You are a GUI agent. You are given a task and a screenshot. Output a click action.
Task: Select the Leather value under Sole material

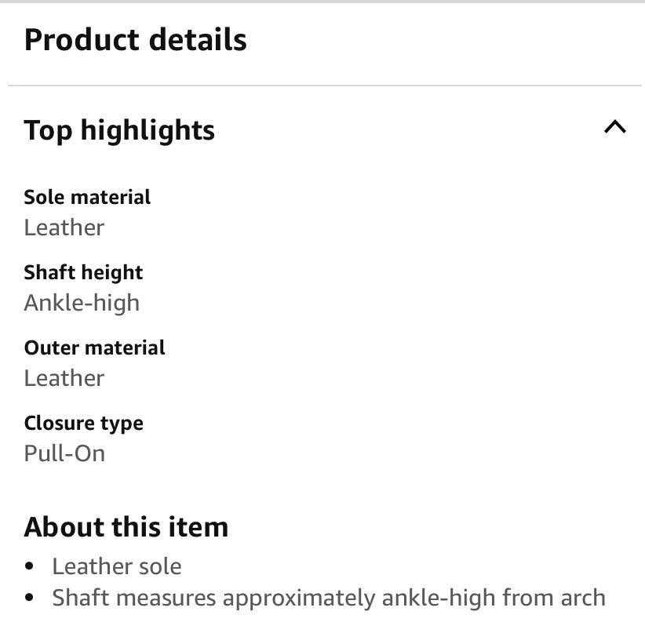(64, 227)
